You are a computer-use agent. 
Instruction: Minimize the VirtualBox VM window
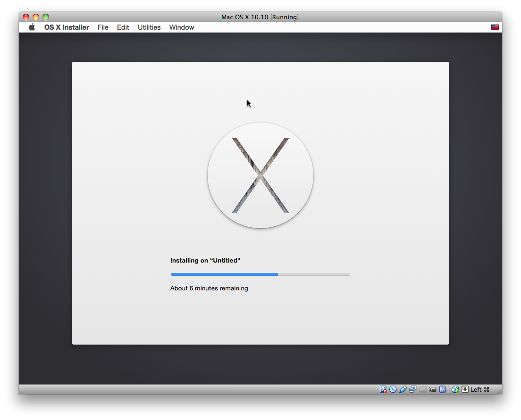[x=36, y=17]
